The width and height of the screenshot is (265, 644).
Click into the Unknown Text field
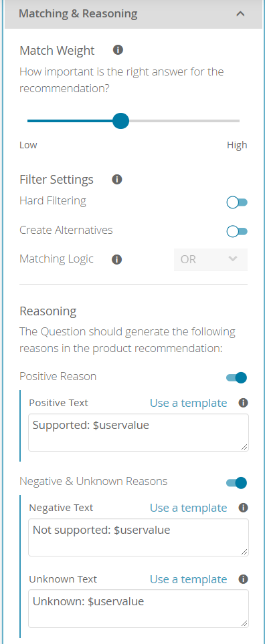(139, 609)
